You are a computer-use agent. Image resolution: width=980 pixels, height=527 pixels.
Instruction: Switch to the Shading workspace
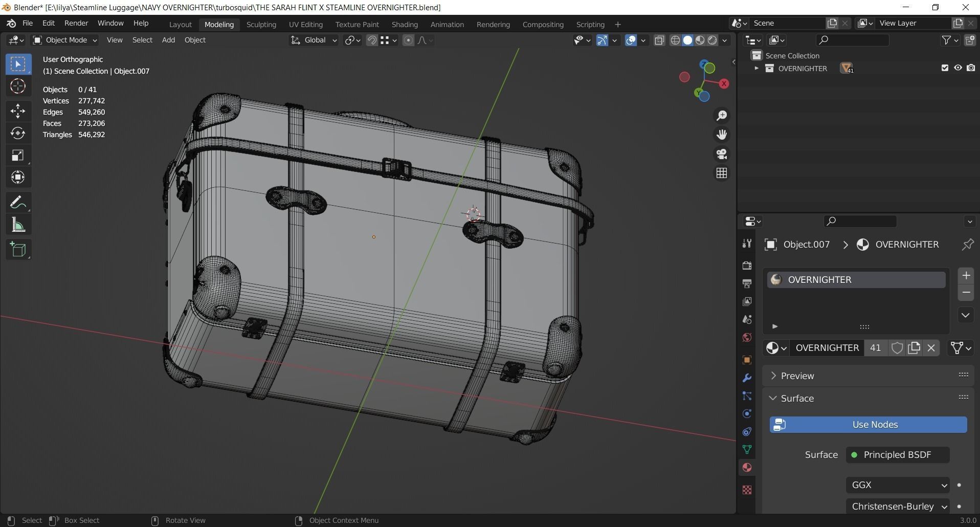point(405,25)
